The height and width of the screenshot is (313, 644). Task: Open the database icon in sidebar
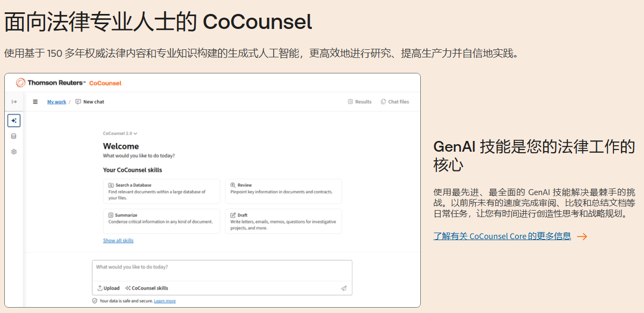tap(14, 136)
